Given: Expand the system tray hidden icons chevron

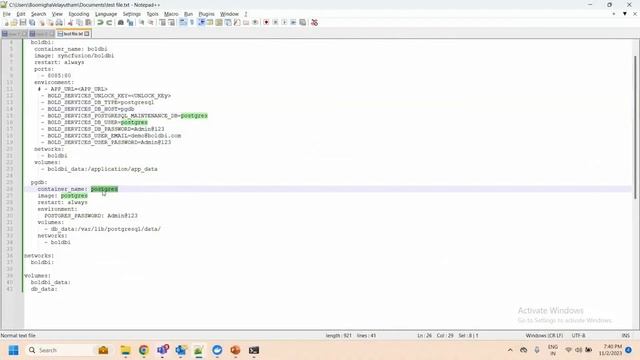Looking at the screenshot, I should coord(510,350).
